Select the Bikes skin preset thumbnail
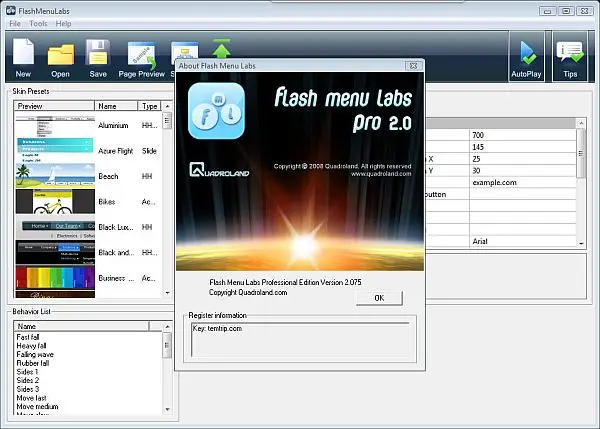This screenshot has height=429, width=600. pyautogui.click(x=55, y=201)
